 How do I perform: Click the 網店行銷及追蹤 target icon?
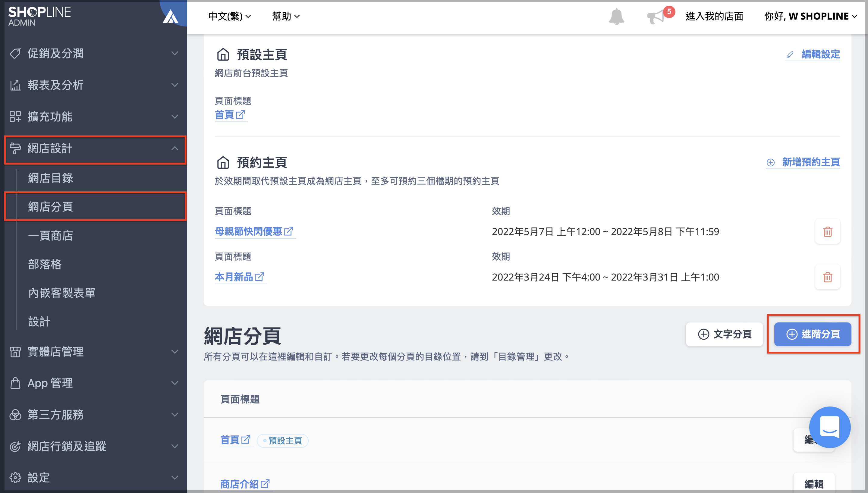(x=15, y=446)
